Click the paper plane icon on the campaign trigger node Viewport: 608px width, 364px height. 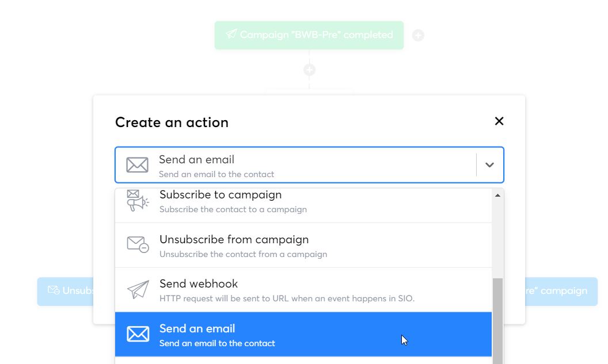[x=230, y=35]
